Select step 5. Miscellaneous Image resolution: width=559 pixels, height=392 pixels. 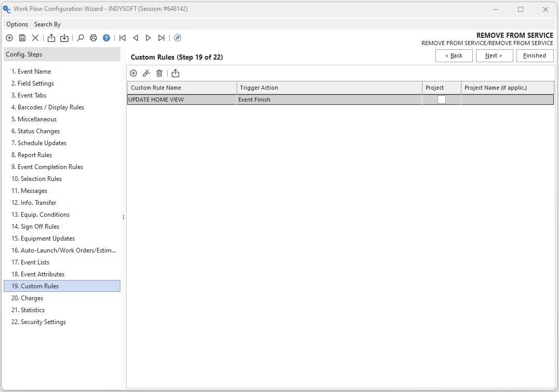click(62, 119)
